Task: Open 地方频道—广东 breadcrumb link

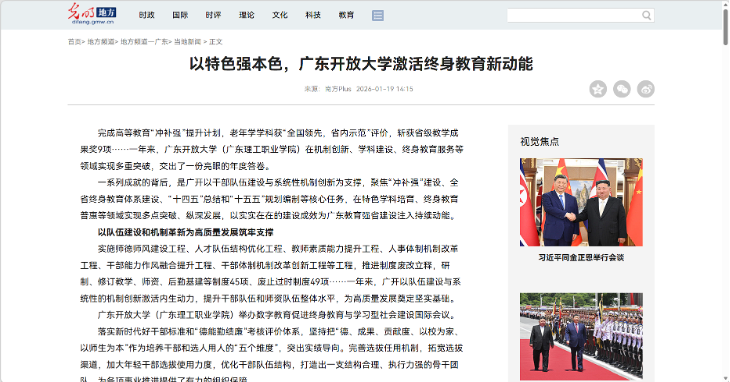Action: click(x=144, y=42)
